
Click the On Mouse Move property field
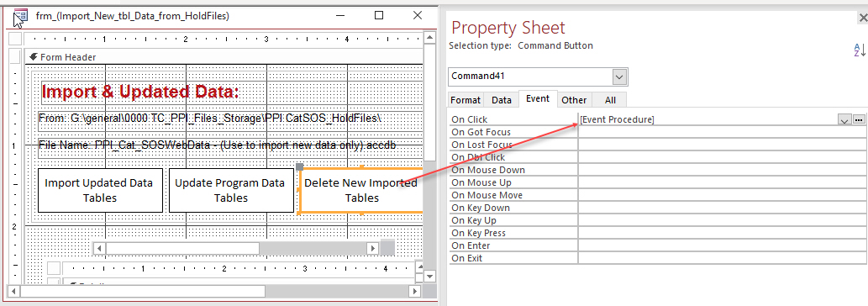[x=722, y=195]
